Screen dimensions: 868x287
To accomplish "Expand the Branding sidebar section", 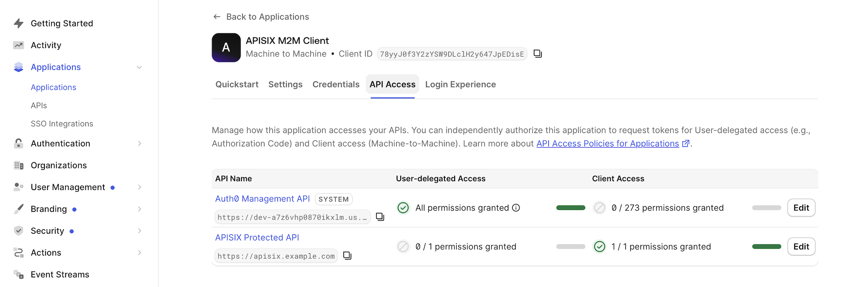I will [x=139, y=209].
